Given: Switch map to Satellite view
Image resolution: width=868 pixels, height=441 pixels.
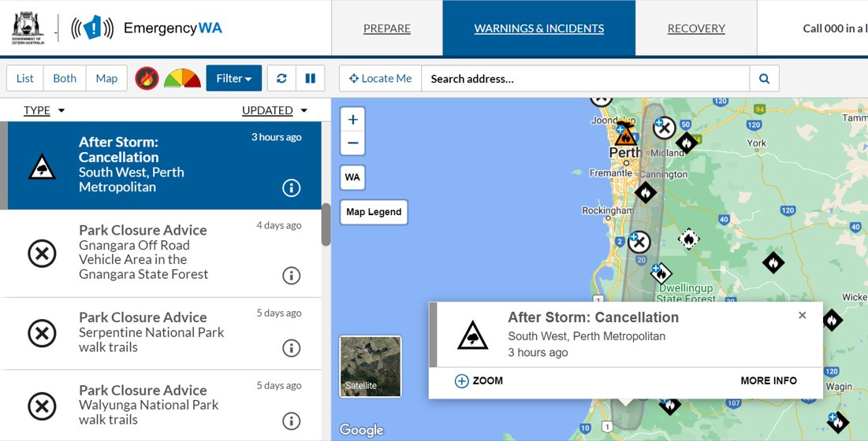Looking at the screenshot, I should (x=371, y=366).
